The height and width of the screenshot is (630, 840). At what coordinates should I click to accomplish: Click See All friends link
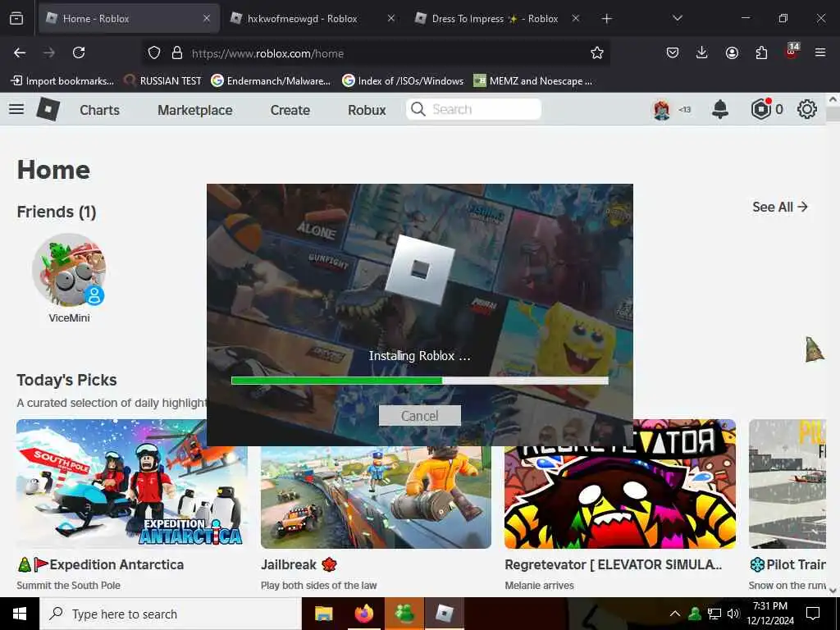[x=779, y=207]
